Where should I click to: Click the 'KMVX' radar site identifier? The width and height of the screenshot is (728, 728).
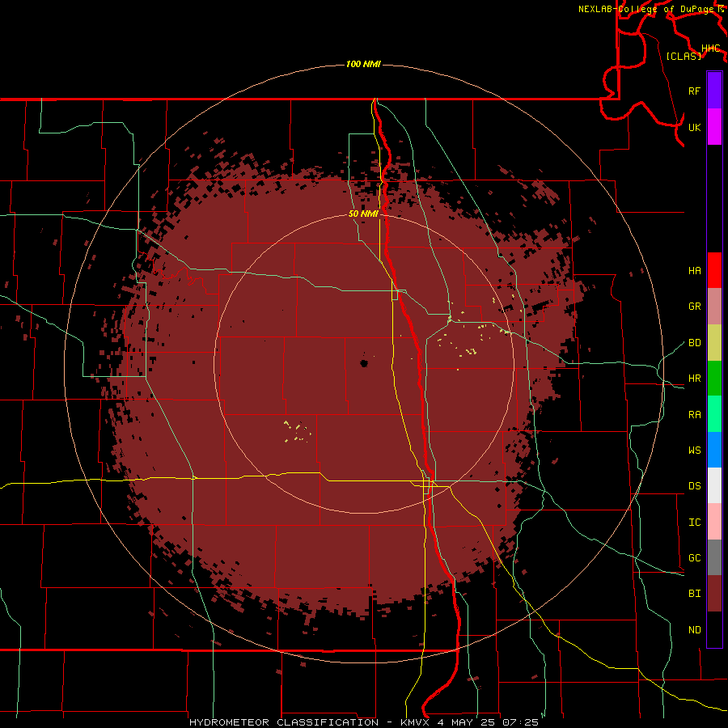(415, 722)
